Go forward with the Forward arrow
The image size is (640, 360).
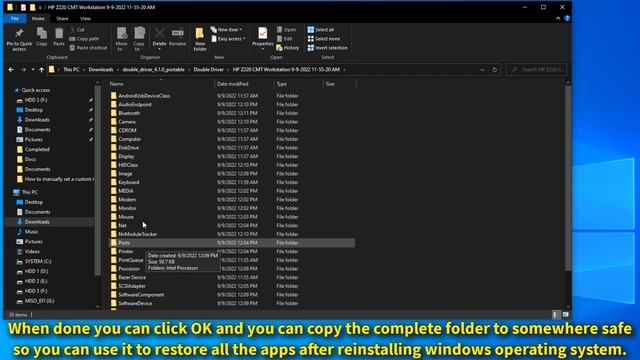(x=23, y=70)
